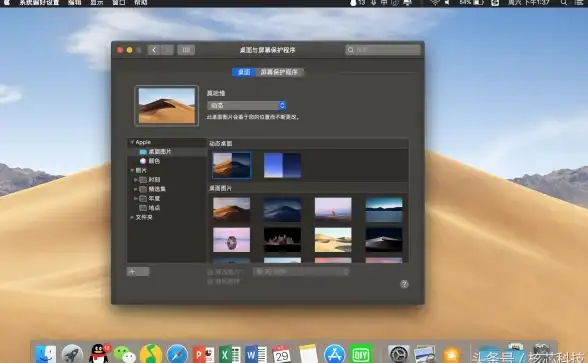Choose dark dune at night wallpaper
588x363 pixels.
click(x=384, y=240)
